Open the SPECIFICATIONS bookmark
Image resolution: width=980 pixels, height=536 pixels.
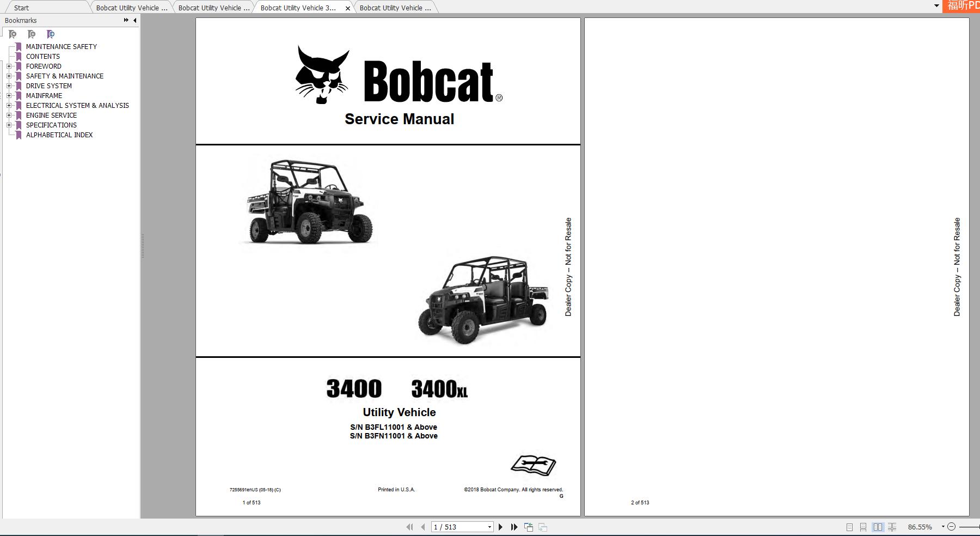(51, 125)
